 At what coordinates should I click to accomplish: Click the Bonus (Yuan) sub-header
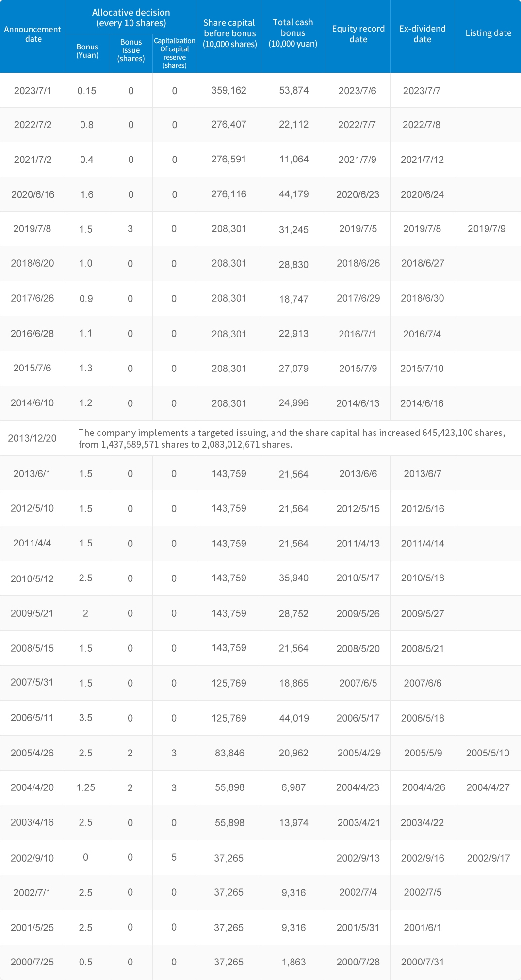(87, 51)
